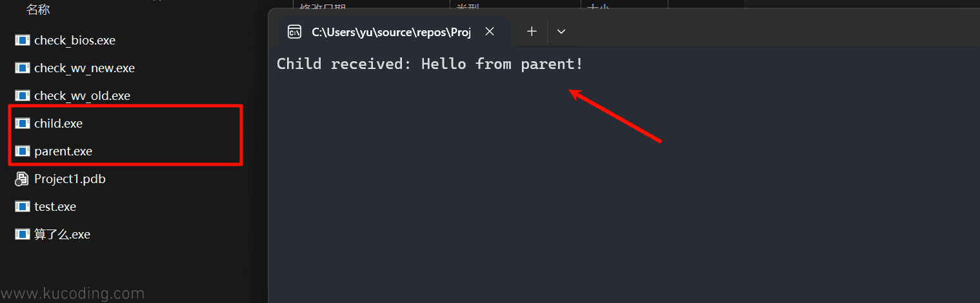The width and height of the screenshot is (980, 303).
Task: Select the test.exe file name
Action: [55, 206]
